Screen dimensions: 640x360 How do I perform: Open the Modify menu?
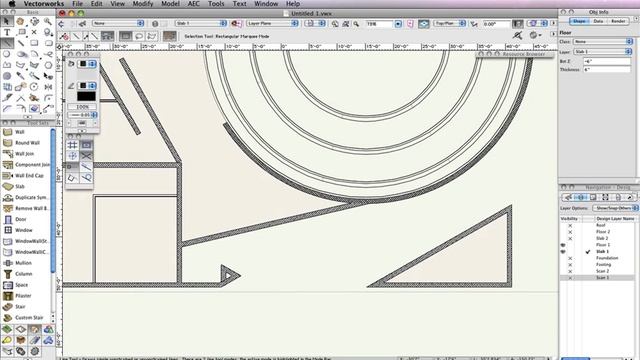pyautogui.click(x=143, y=4)
